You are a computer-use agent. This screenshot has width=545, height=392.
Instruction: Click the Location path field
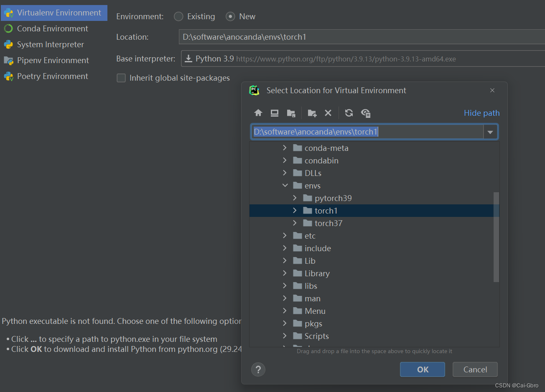pos(362,37)
